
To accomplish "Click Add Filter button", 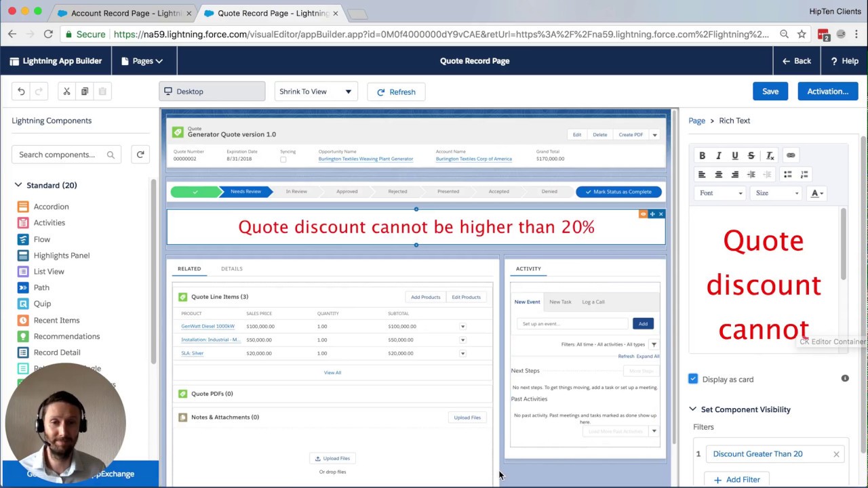I will click(x=737, y=479).
